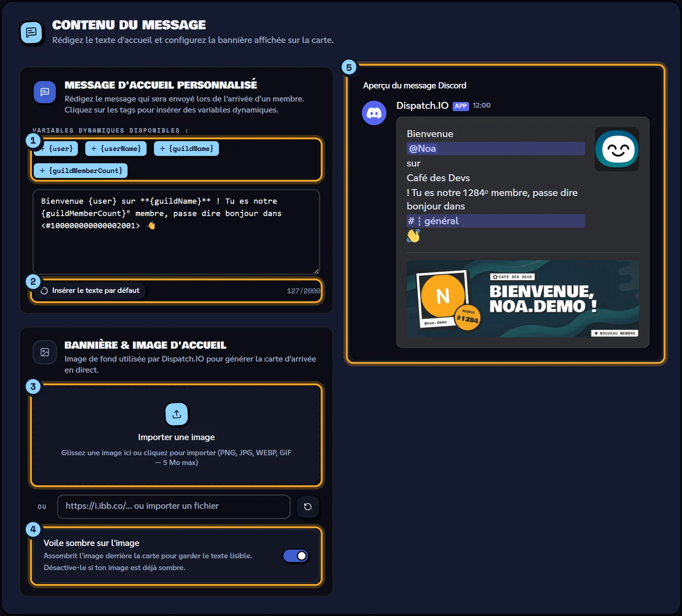The image size is (682, 616).
Task: Click Importer une image label
Action: click(x=176, y=437)
